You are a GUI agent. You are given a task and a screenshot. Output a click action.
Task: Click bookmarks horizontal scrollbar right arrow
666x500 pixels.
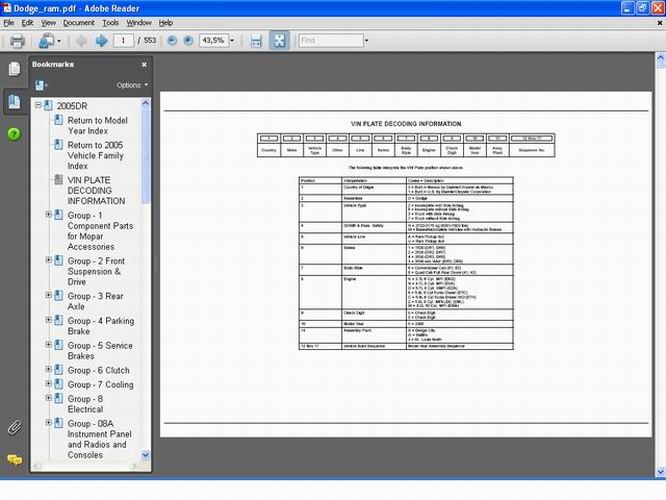(135, 466)
